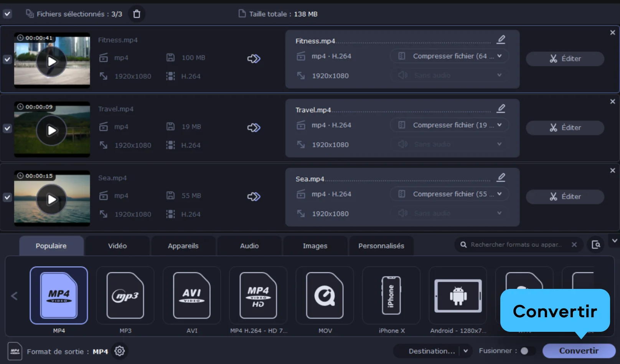Choose the AVI format icon
Image resolution: width=620 pixels, height=364 pixels.
(x=191, y=295)
